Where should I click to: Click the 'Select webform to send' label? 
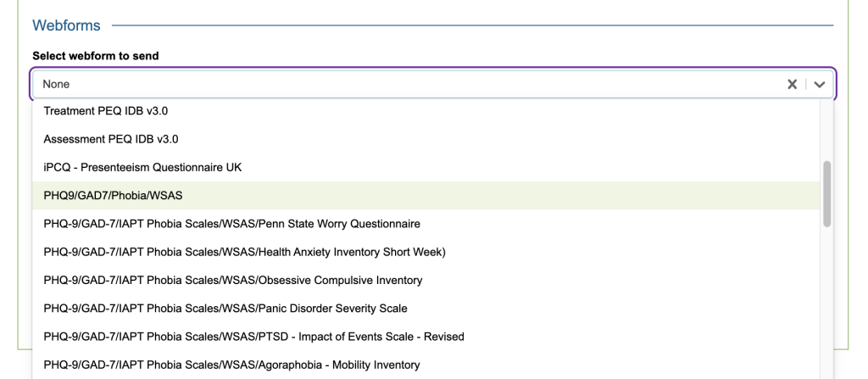pyautogui.click(x=96, y=56)
